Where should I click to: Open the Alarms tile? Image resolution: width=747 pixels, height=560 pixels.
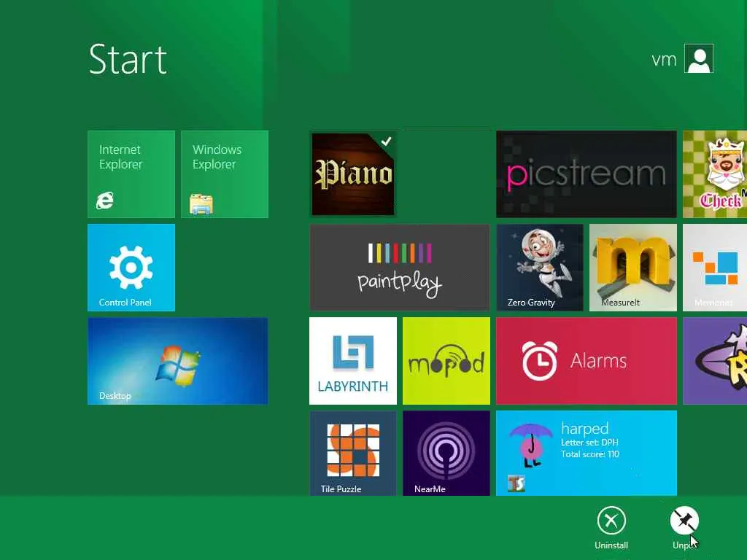(x=587, y=361)
